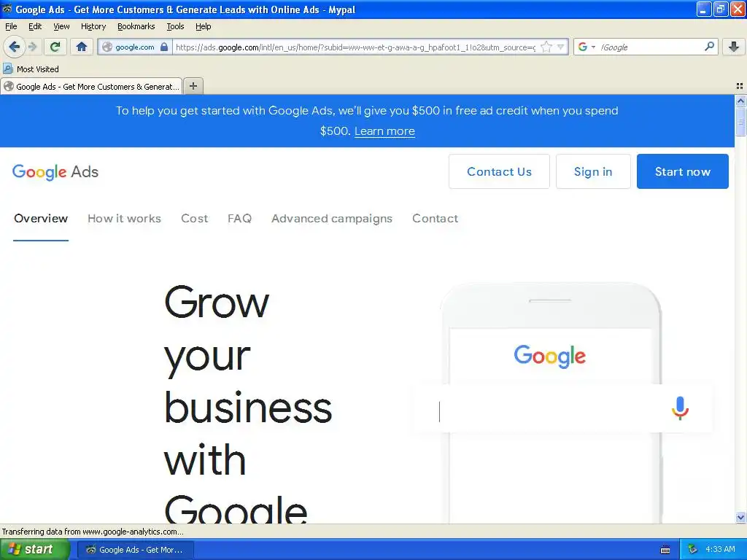Click the page scrollbar down arrow
747x560 pixels.
click(740, 517)
